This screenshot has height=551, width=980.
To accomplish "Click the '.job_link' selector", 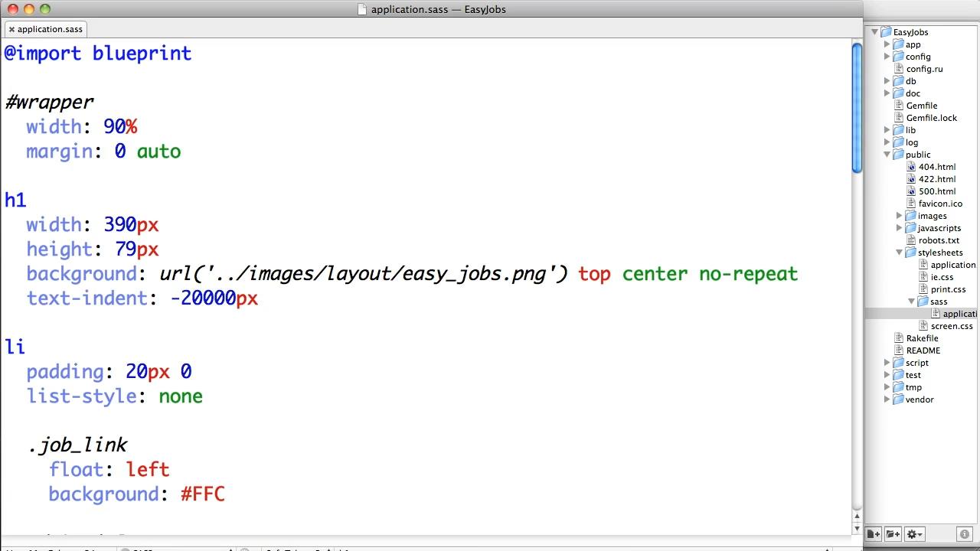I will tap(77, 445).
